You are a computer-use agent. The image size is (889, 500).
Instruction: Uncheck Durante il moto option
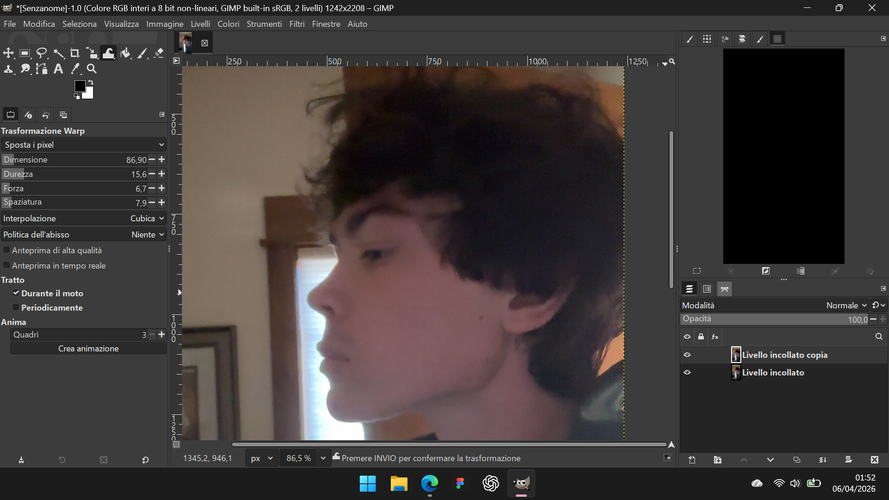(16, 293)
